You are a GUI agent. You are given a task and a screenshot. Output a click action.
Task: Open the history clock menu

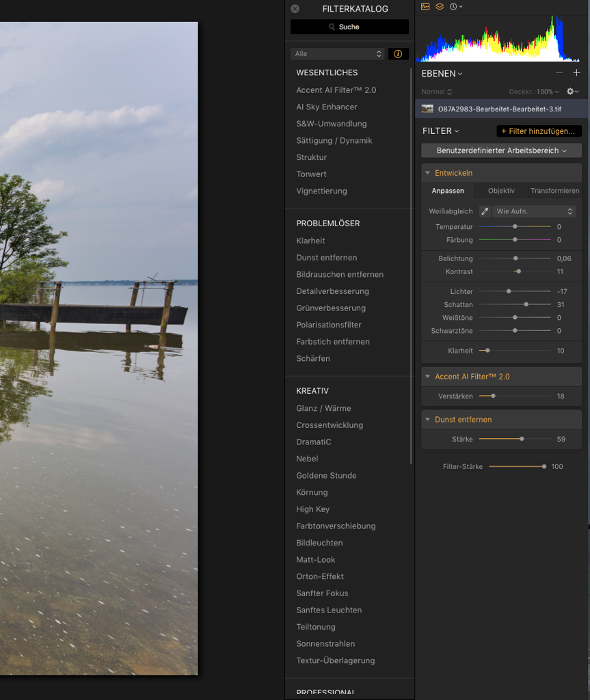[455, 6]
